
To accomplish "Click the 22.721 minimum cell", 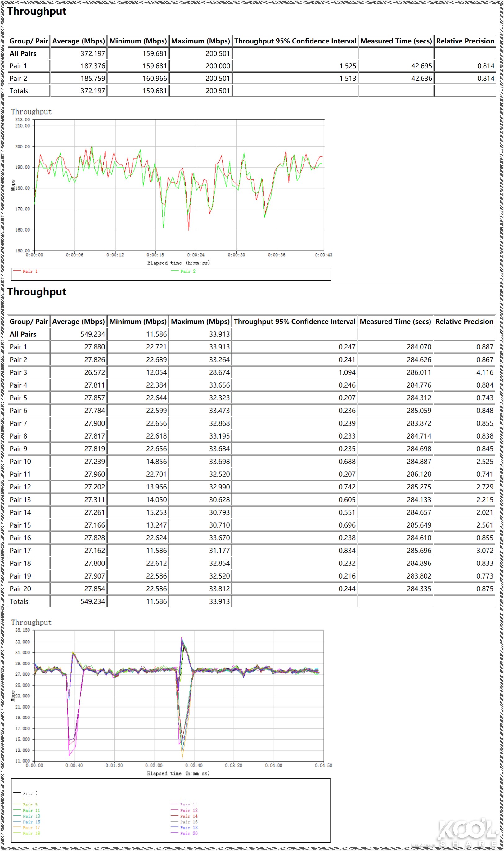I will pos(138,347).
